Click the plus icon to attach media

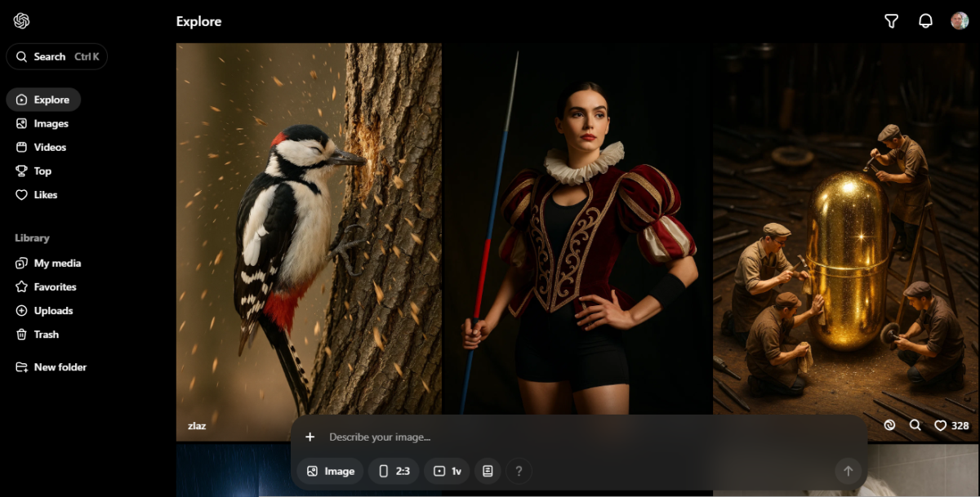pos(310,437)
